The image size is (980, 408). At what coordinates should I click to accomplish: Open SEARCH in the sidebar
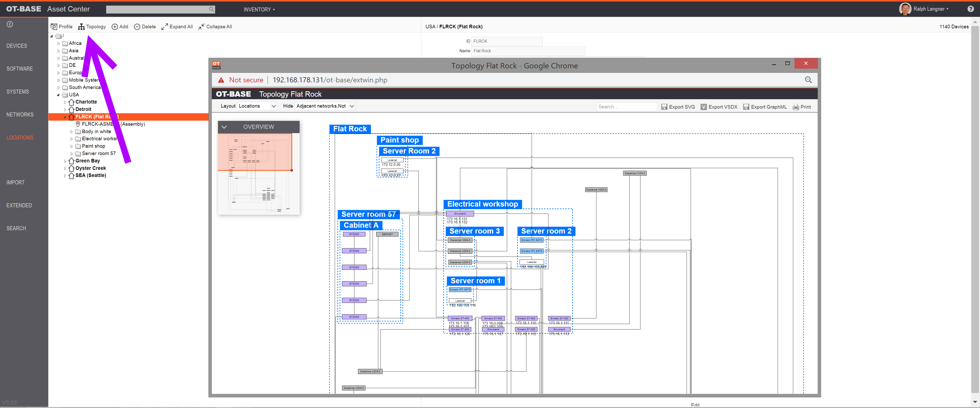pyautogui.click(x=16, y=228)
